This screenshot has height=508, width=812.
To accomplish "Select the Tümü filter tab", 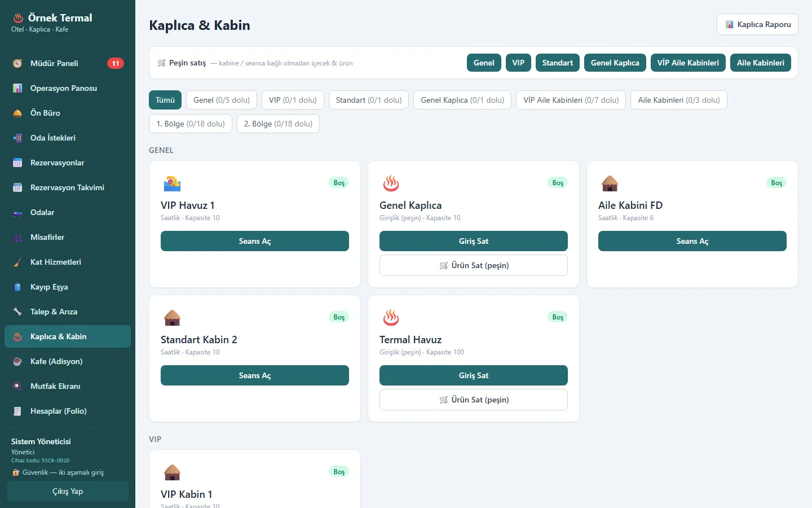I will pos(165,100).
